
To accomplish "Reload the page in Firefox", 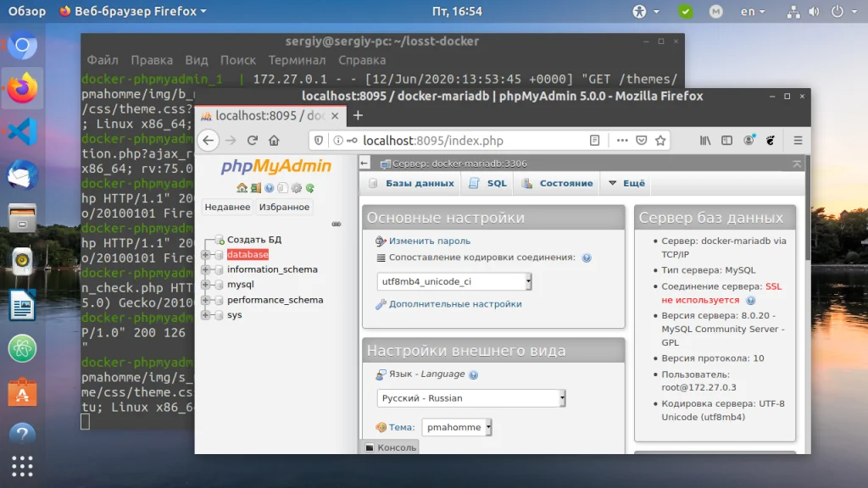I will click(x=253, y=141).
